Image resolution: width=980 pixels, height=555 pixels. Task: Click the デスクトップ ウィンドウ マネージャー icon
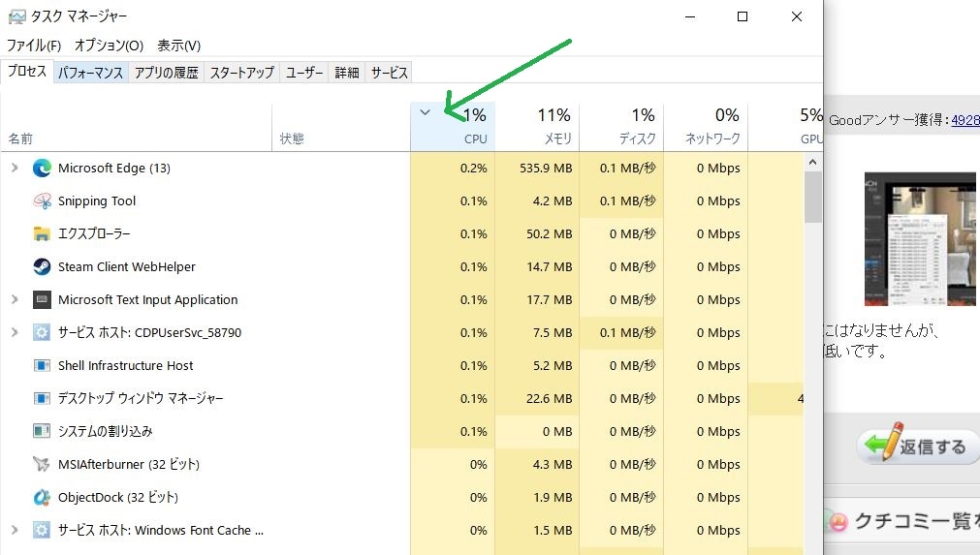coord(42,398)
